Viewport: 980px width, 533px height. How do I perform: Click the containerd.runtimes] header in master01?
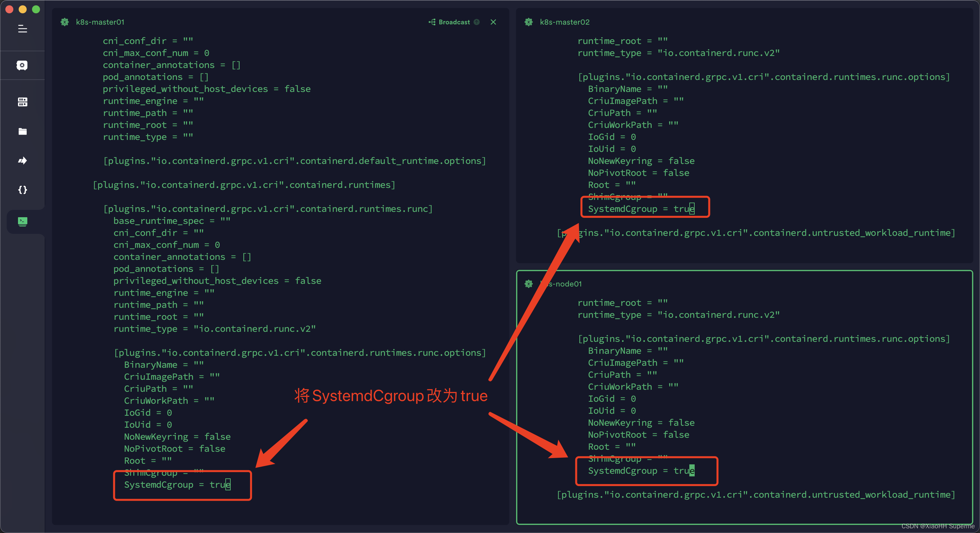tap(244, 185)
